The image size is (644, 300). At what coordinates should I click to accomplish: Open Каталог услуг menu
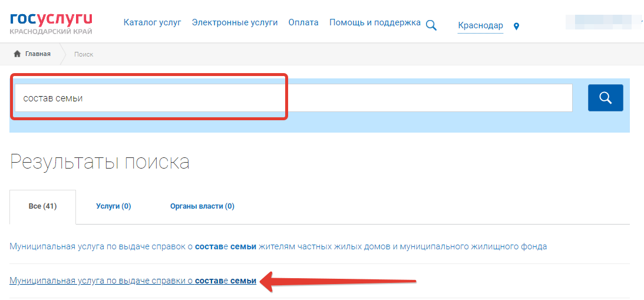(153, 22)
